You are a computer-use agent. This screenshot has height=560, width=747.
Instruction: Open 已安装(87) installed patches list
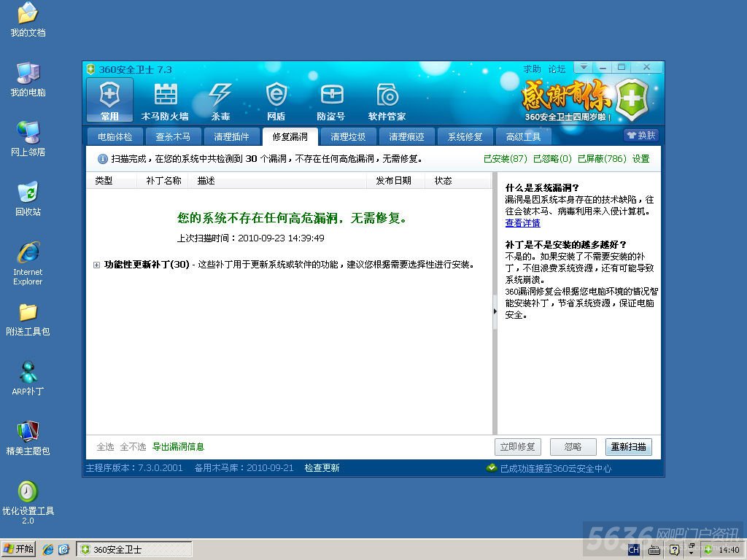click(505, 158)
